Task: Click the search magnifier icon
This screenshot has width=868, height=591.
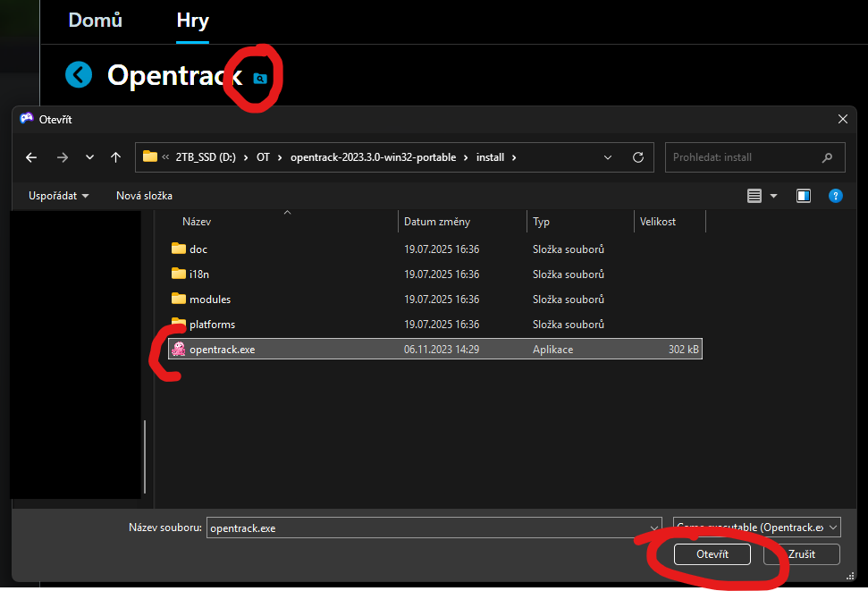Action: pos(827,157)
